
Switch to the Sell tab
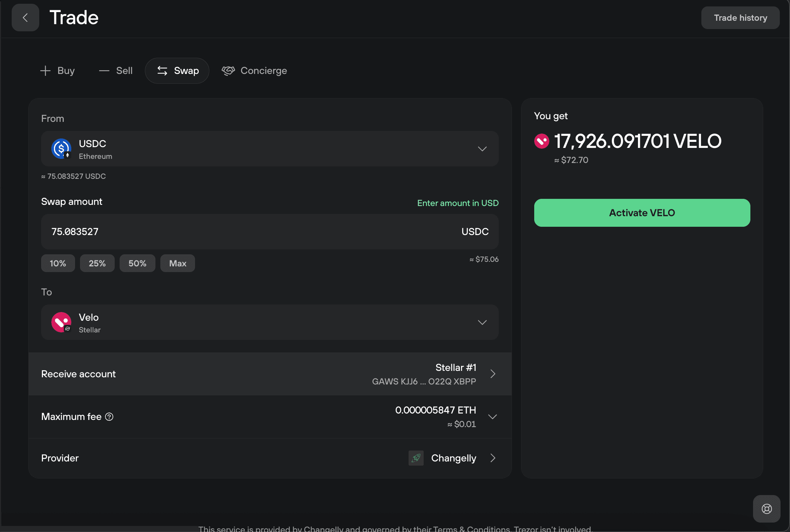116,71
